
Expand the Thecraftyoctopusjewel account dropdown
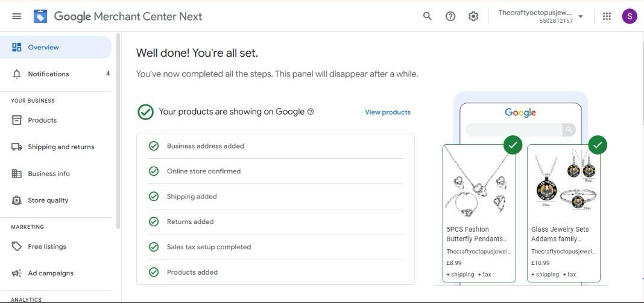point(580,16)
